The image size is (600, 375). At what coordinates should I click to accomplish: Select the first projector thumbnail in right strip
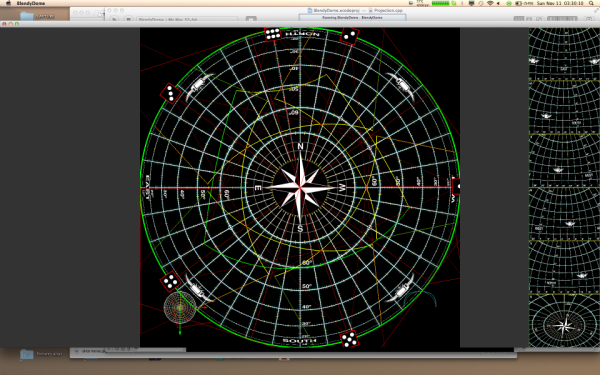click(x=564, y=54)
